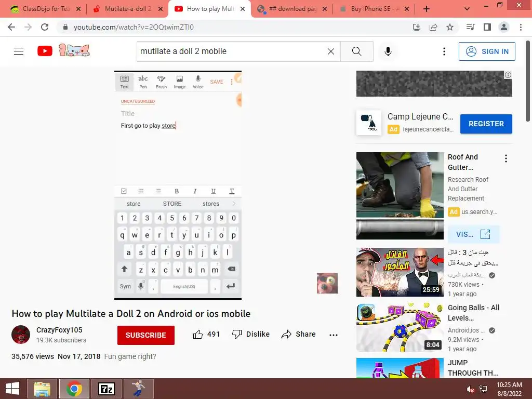Go to YouTube home via logo
Viewport: 532px width, 399px height.
click(x=45, y=51)
